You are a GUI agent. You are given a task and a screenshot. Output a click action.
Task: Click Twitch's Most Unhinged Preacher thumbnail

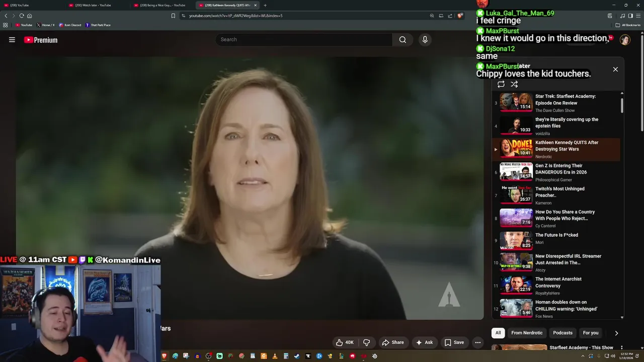(516, 195)
